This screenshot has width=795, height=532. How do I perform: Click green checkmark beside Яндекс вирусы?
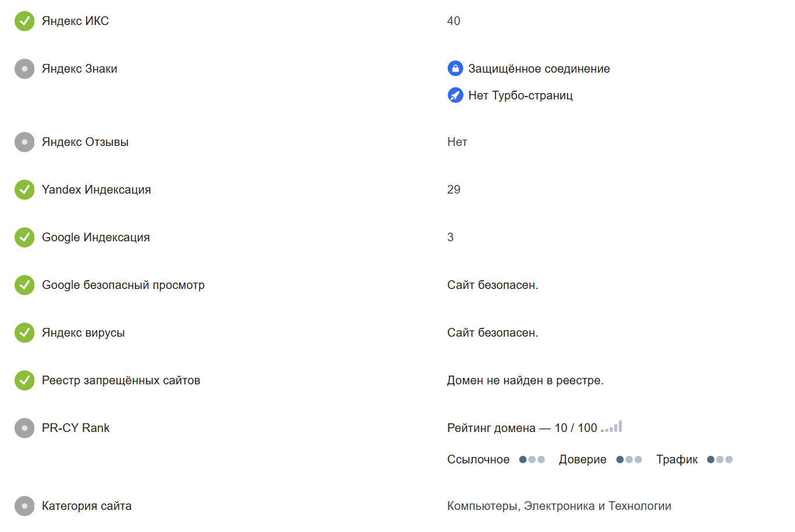24,333
